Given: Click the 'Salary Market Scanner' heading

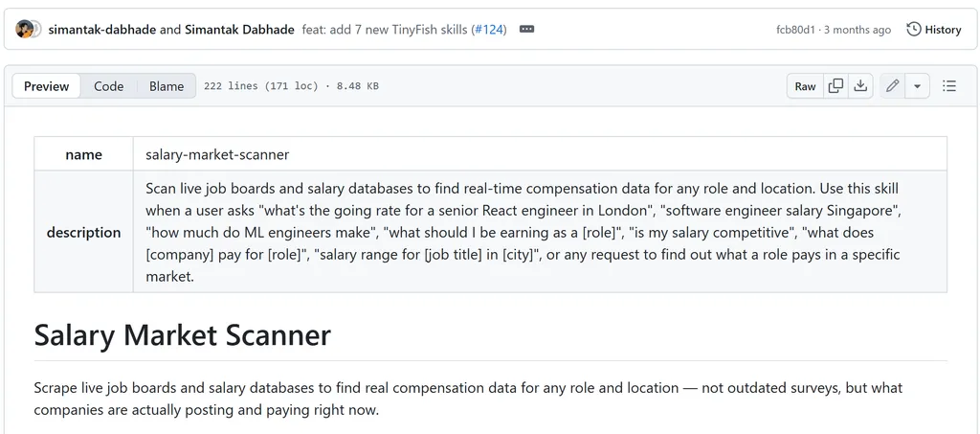Looking at the screenshot, I should (183, 335).
